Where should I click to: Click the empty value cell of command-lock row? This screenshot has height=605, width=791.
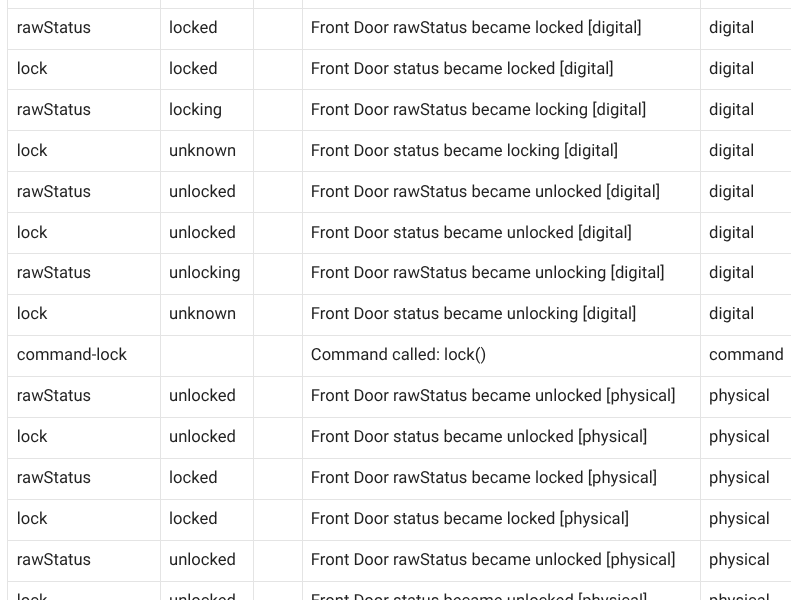[207, 355]
